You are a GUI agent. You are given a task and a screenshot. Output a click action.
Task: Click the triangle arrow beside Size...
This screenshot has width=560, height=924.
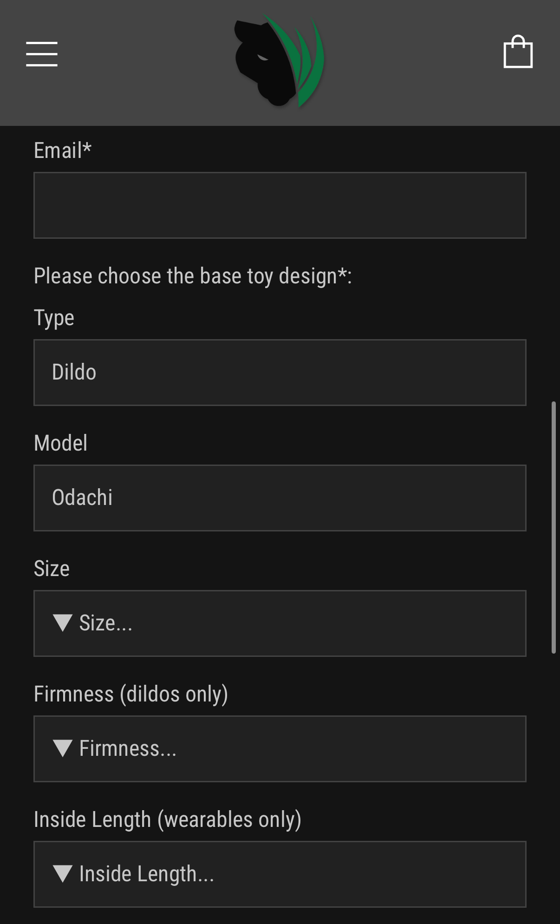coord(63,623)
